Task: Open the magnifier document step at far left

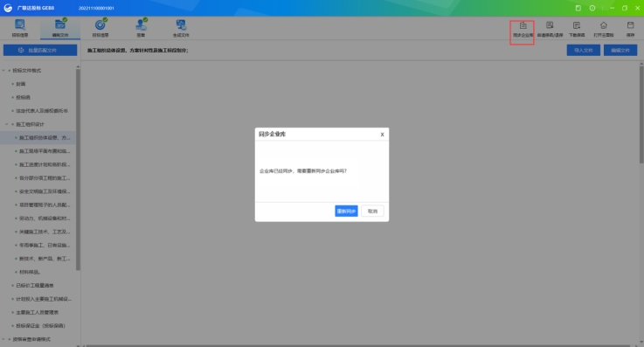Action: [x=20, y=28]
